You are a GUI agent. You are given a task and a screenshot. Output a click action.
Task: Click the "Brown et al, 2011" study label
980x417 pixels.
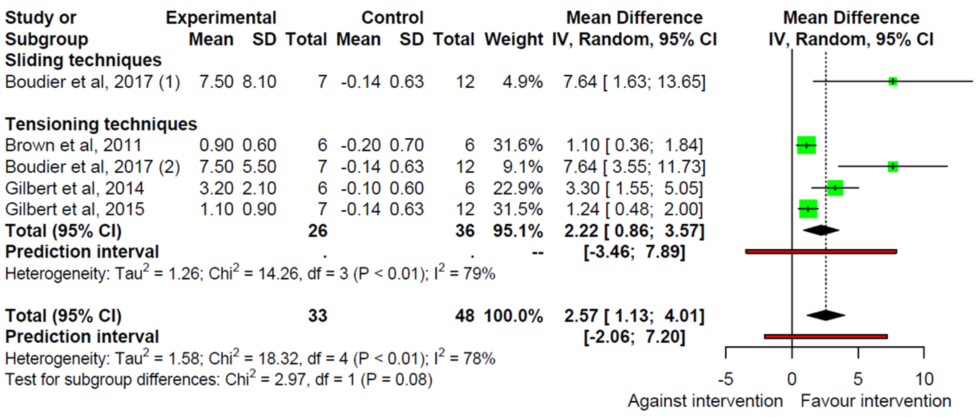pos(73,145)
